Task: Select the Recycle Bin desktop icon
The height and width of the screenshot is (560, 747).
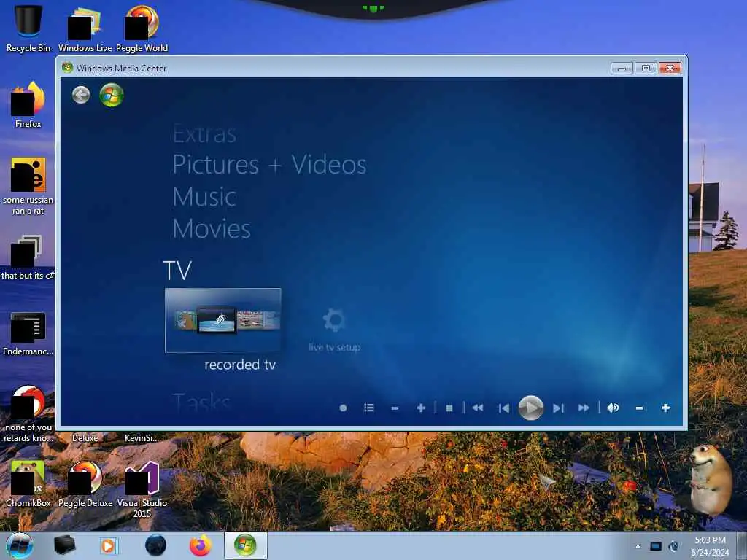Action: click(28, 28)
